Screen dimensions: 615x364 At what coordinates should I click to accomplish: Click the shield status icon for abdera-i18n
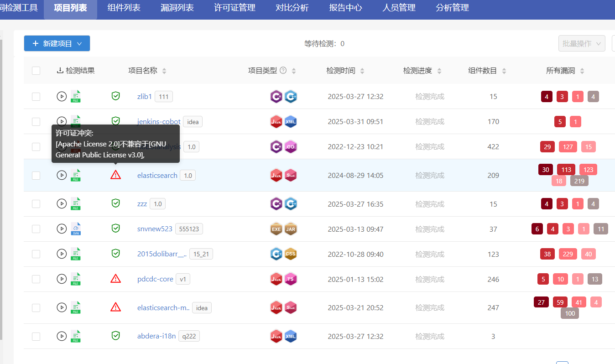pyautogui.click(x=115, y=335)
